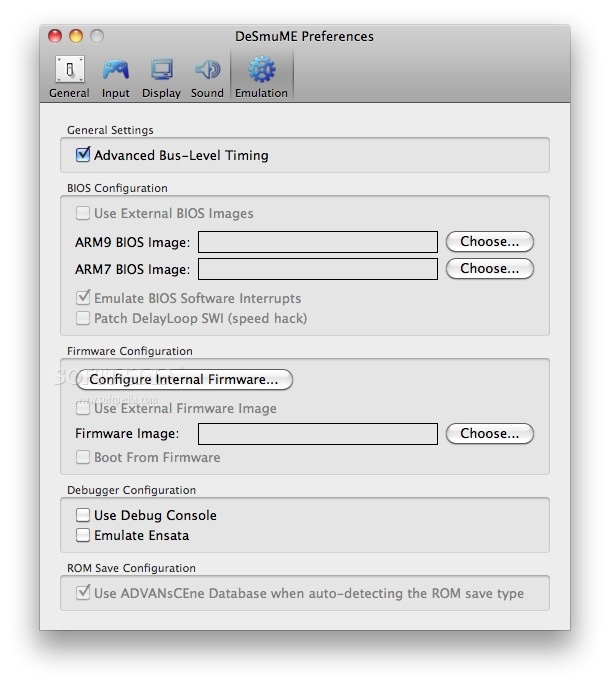Enable Use Debug Console checkbox
Screen dimensions: 610x685
pyautogui.click(x=83, y=515)
